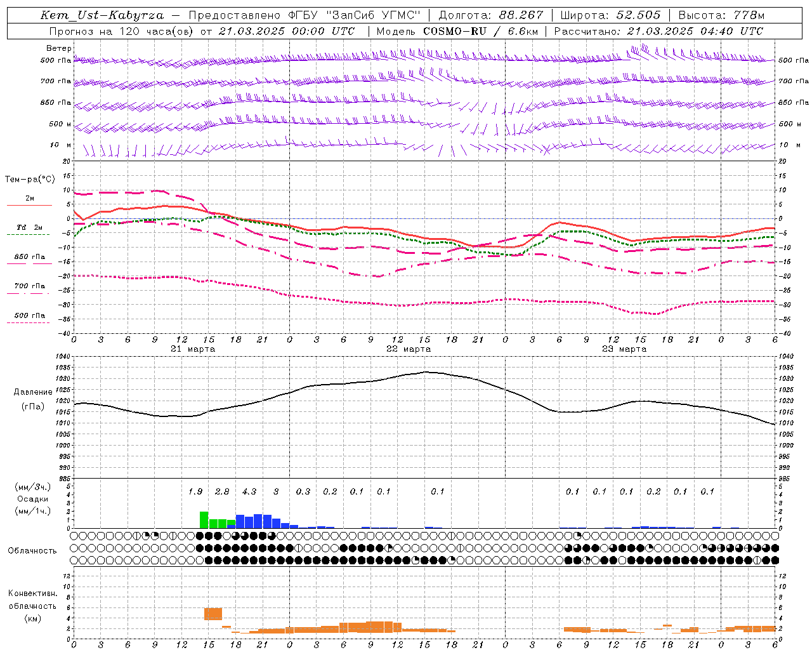The image size is (812, 650).
Task: Click the Осадки precipitation label
Action: [x=33, y=499]
